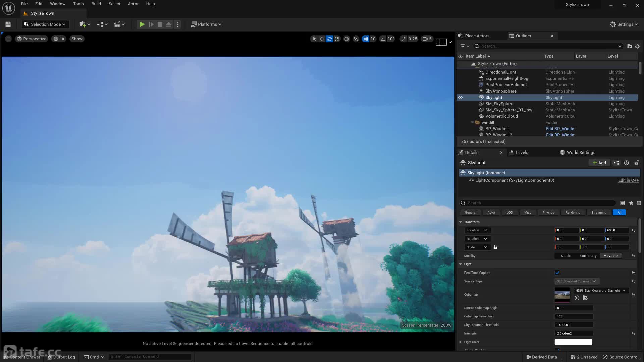Open the camera speed setting 5
This screenshot has height=362, width=644.
tap(427, 39)
